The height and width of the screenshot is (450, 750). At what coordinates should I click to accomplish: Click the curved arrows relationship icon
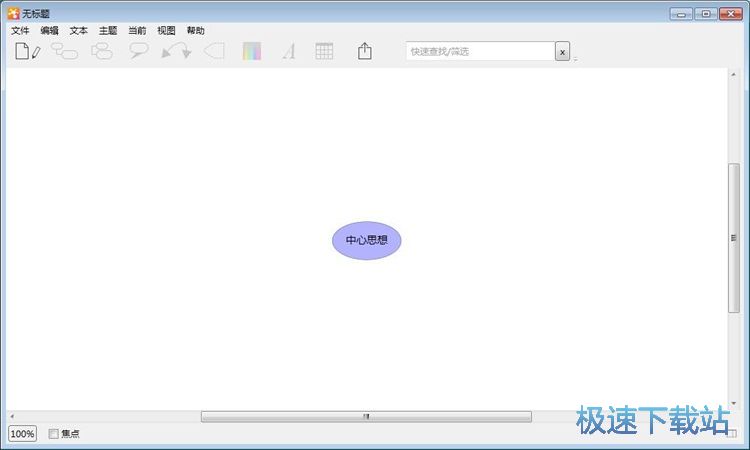point(176,51)
